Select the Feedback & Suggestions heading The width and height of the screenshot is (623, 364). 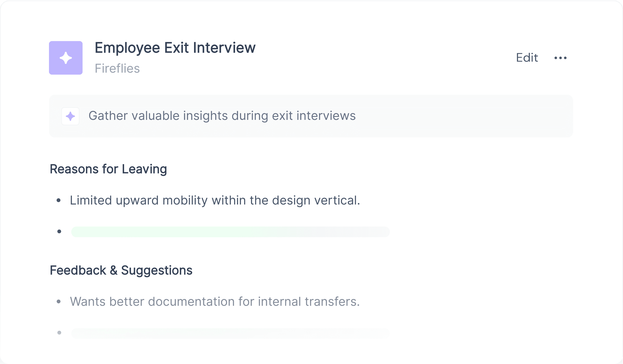tap(121, 270)
